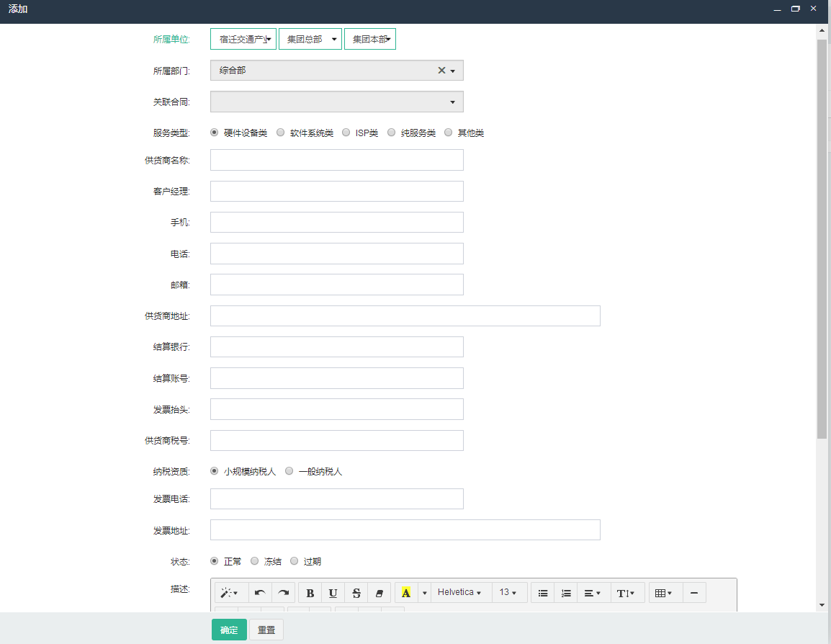
Task: Insert a horizontal rule line
Action: click(694, 593)
